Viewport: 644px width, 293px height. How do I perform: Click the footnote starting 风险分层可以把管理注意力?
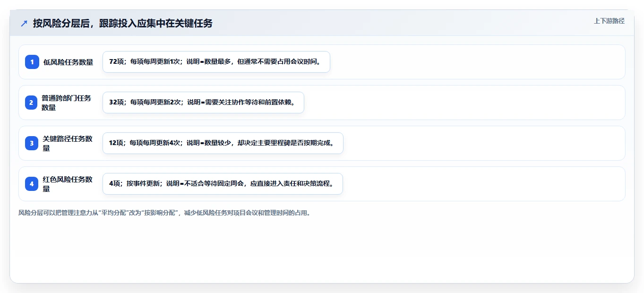pyautogui.click(x=164, y=213)
